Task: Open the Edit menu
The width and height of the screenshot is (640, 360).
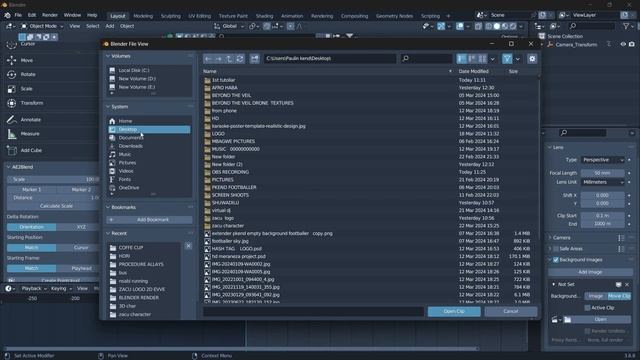Action: (32, 15)
